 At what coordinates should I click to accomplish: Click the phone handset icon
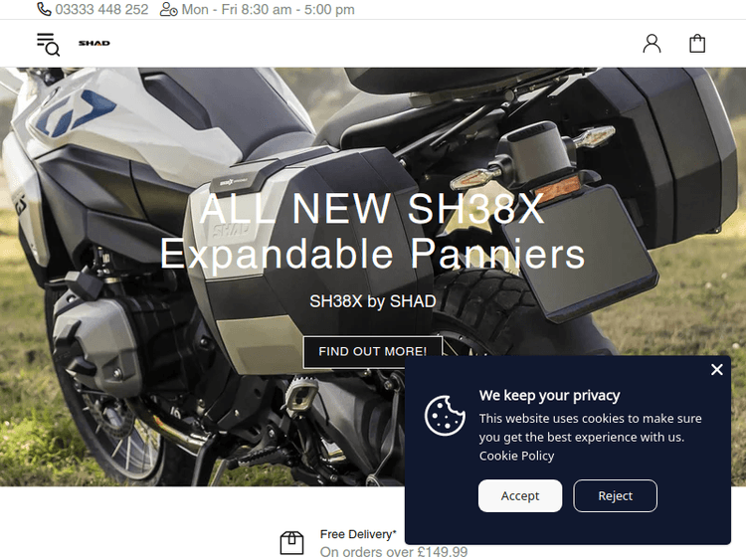44,9
